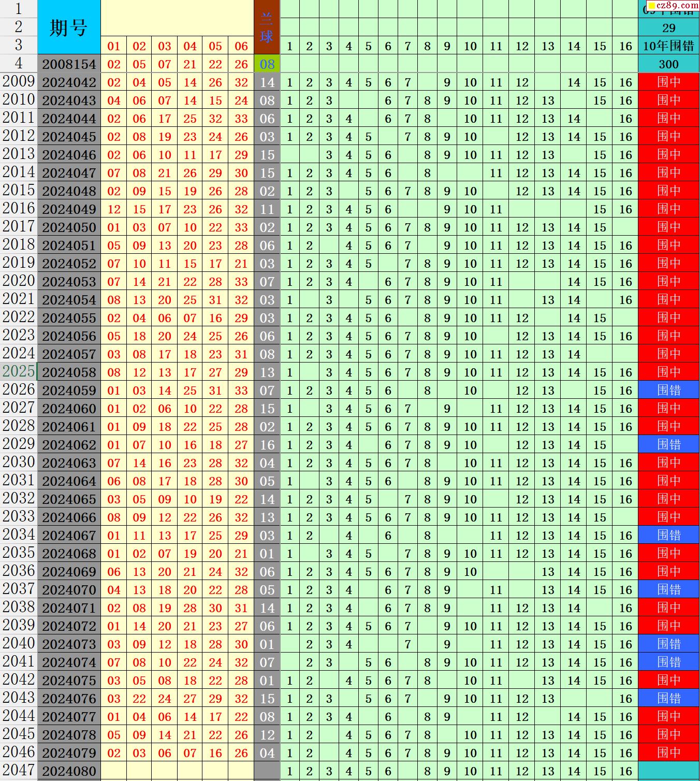This screenshot has width=700, height=781.
Task: Select the 围中 result for issue 2024058
Action: (x=668, y=372)
